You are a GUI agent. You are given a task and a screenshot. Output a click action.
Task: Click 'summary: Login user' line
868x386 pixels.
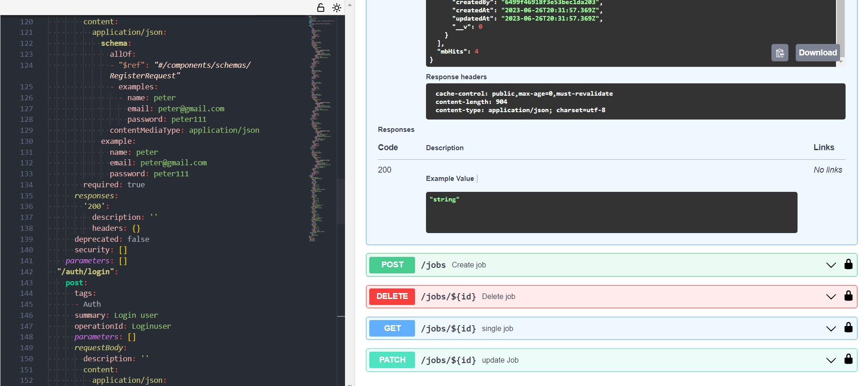click(116, 315)
